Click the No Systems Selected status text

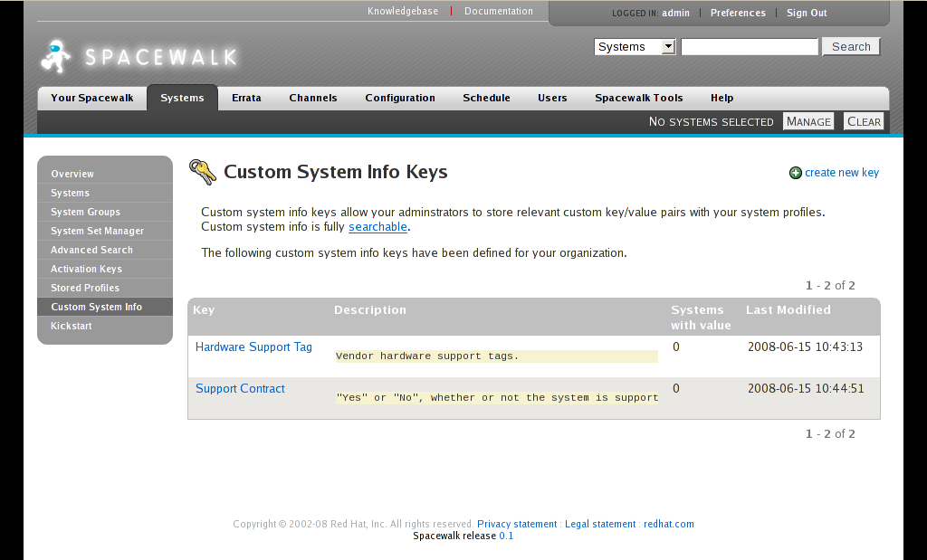coord(712,122)
